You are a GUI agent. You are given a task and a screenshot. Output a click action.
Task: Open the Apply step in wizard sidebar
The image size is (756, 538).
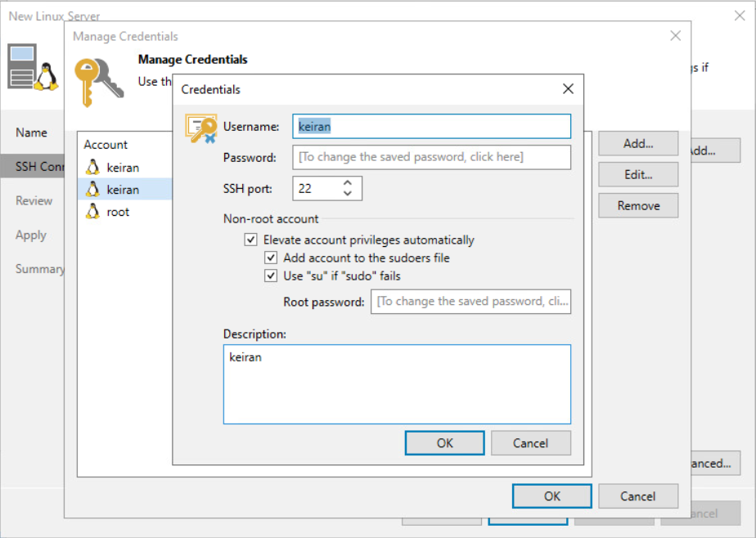[32, 235]
